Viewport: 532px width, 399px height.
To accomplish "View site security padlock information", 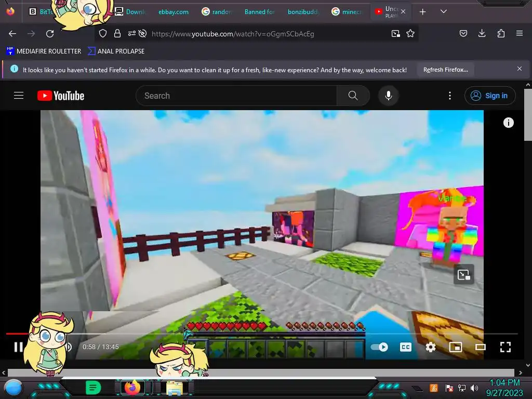I will (117, 33).
